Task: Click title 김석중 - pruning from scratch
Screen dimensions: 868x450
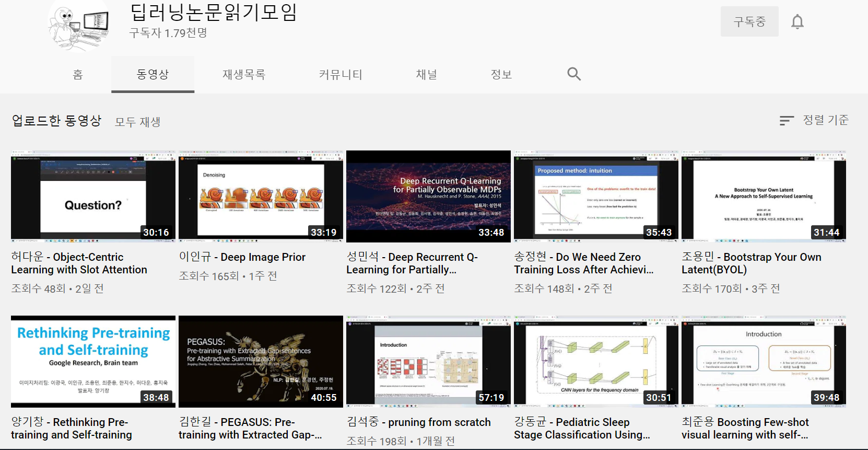Action: point(419,422)
